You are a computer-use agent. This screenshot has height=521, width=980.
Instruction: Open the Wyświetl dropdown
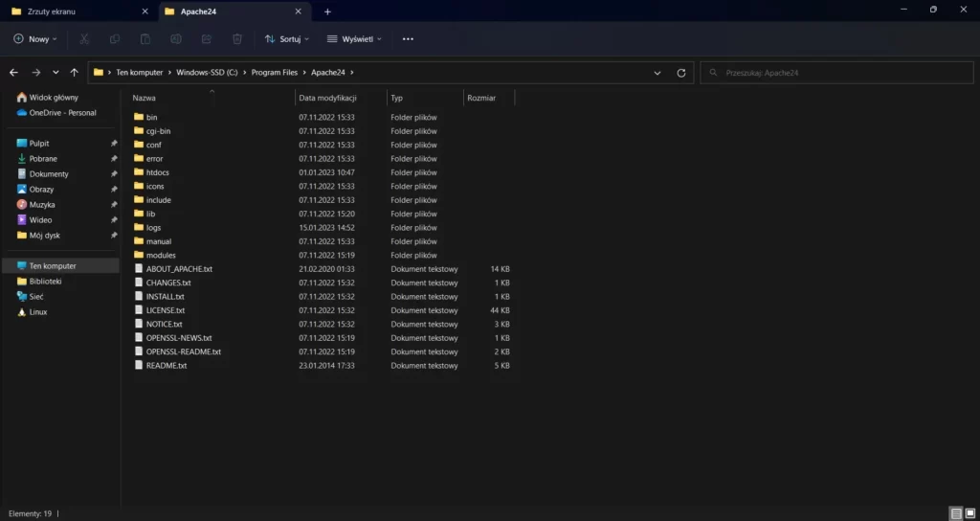click(x=354, y=38)
